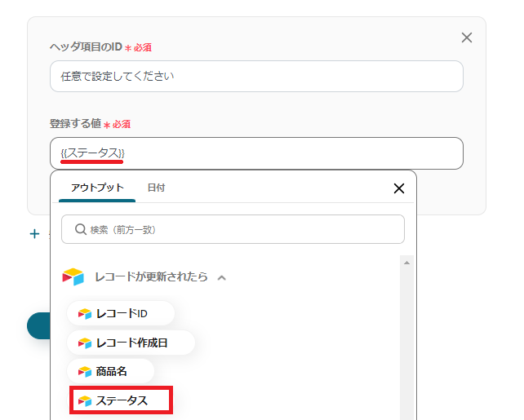Expand or collapse the レコードが更新されたら header text
524x420 pixels.
151,277
